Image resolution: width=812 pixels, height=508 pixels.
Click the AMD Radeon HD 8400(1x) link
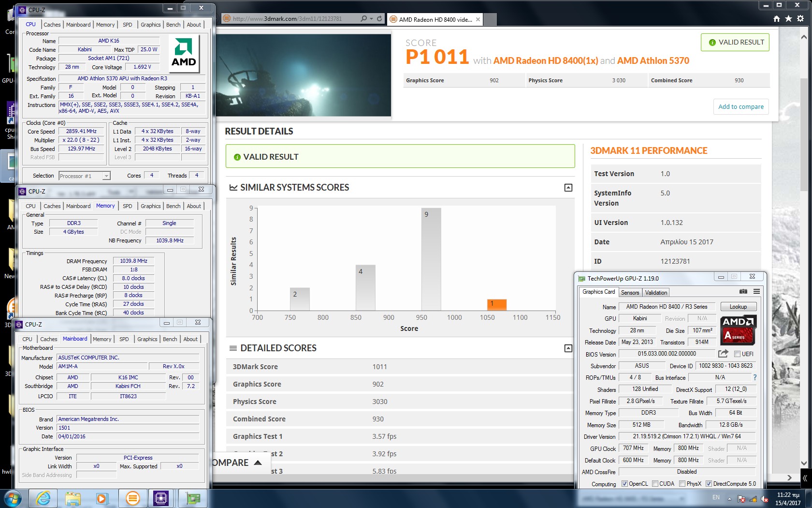[x=546, y=61]
